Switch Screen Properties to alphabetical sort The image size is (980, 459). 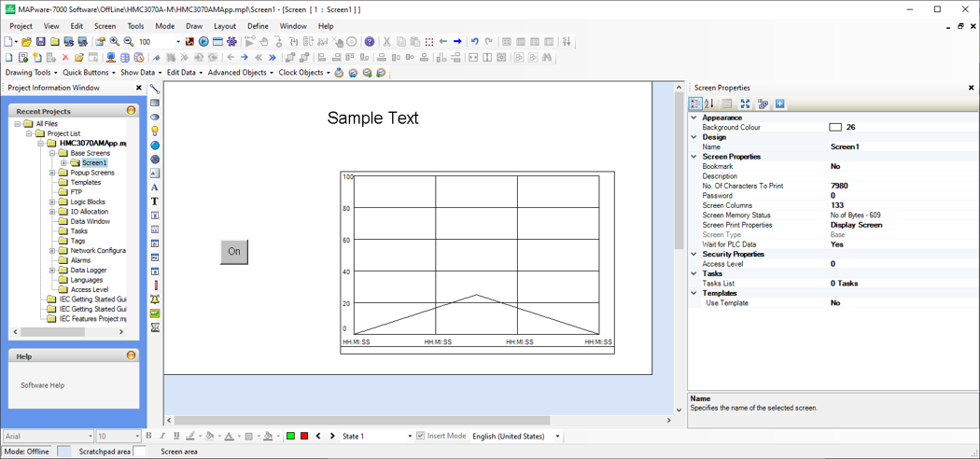(x=709, y=104)
